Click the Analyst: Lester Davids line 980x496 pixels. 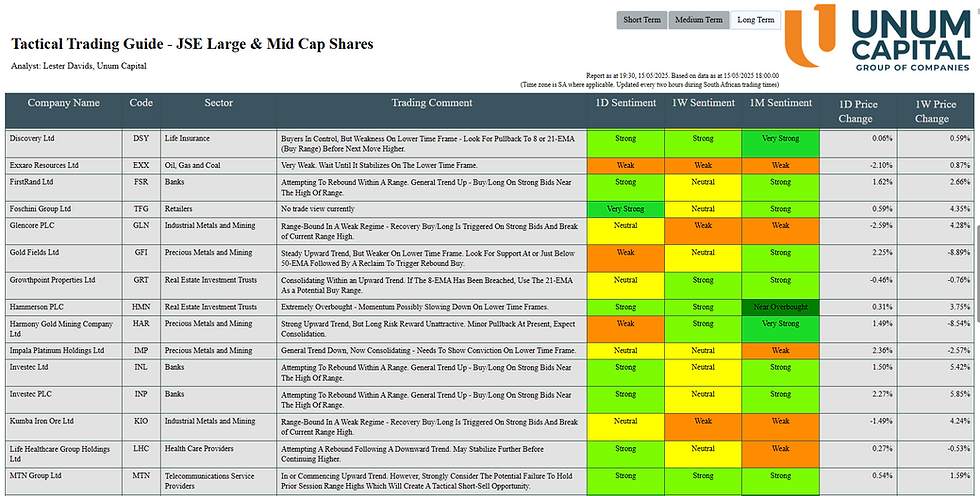click(79, 66)
